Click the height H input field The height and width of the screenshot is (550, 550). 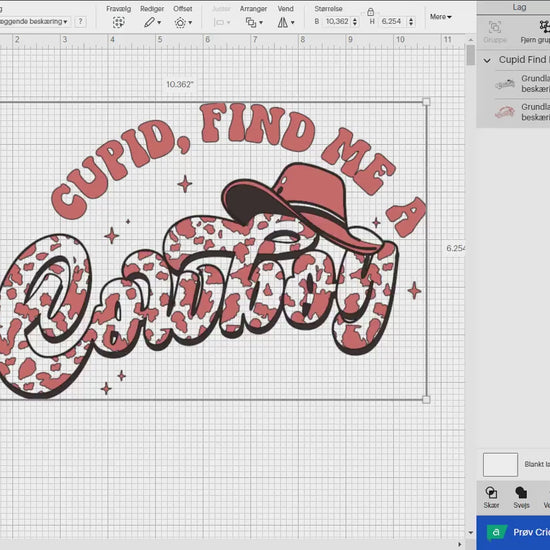point(392,22)
